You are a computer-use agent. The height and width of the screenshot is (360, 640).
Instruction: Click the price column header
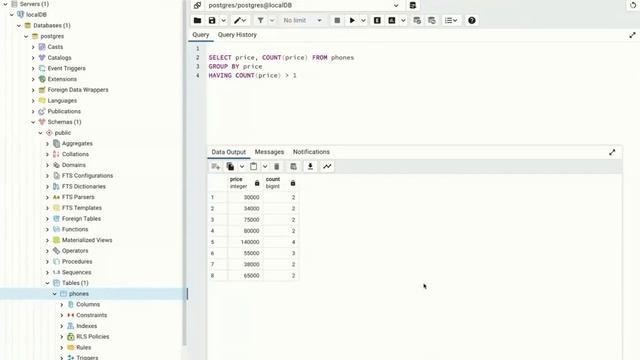[245, 182]
